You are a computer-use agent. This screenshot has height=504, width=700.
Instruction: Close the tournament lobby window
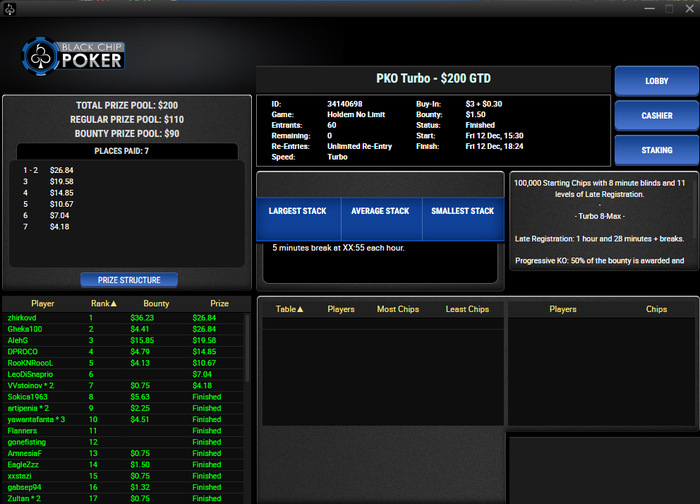click(x=690, y=8)
